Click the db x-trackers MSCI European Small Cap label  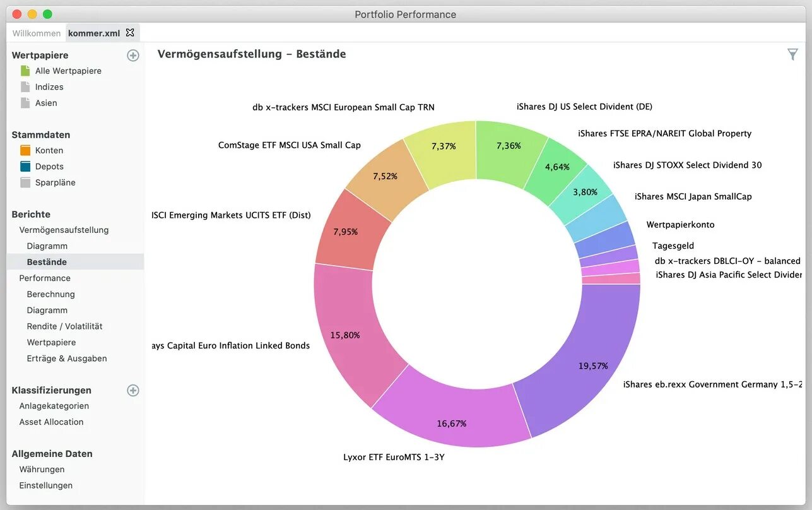coord(343,107)
